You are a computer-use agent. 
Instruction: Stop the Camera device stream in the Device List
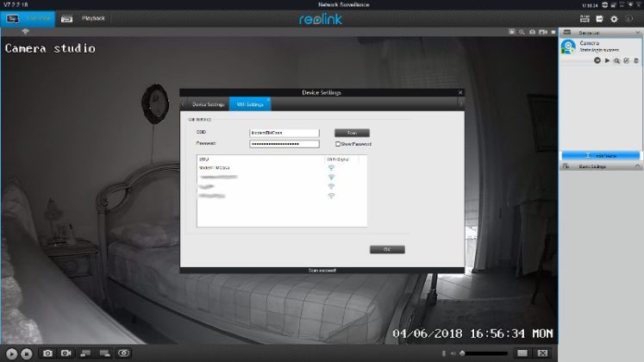tap(597, 60)
